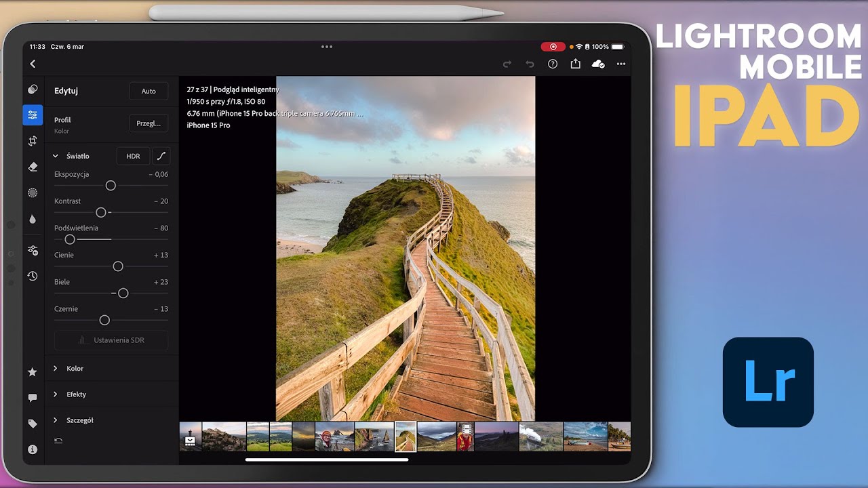Viewport: 868px width, 488px height.
Task: Open the sliders-with-plus icon
Action: 33,250
